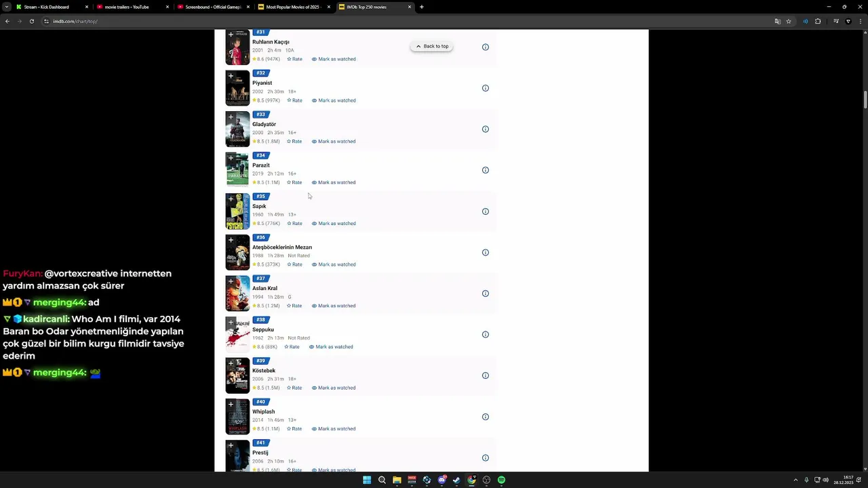Close the IMDb Top 250 movies tab

coord(410,7)
